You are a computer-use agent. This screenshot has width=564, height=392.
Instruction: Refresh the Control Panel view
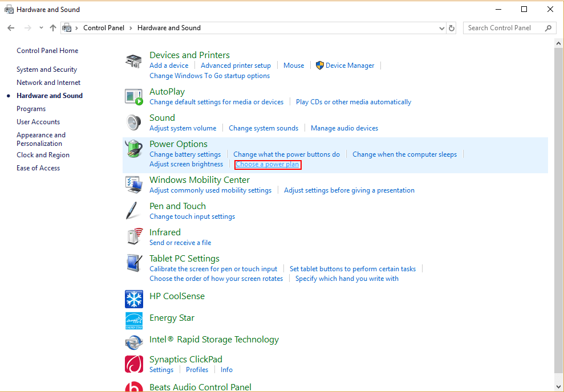pyautogui.click(x=452, y=28)
